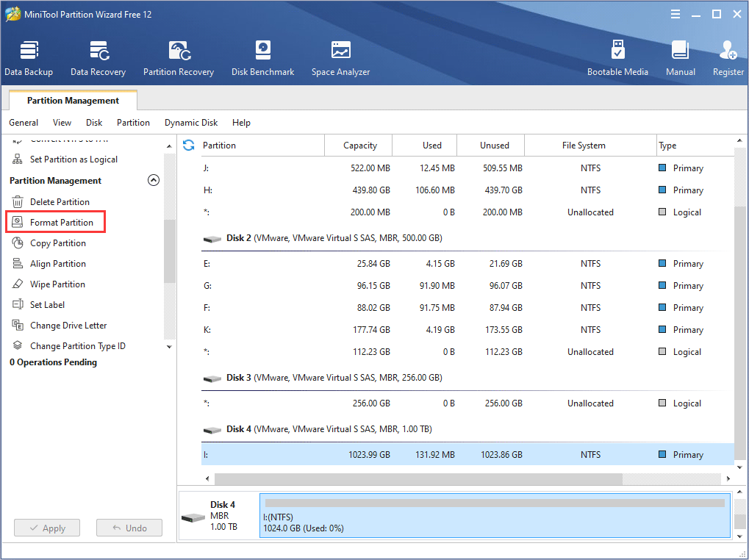Open the Disk menu
This screenshot has width=749, height=560.
(x=94, y=123)
